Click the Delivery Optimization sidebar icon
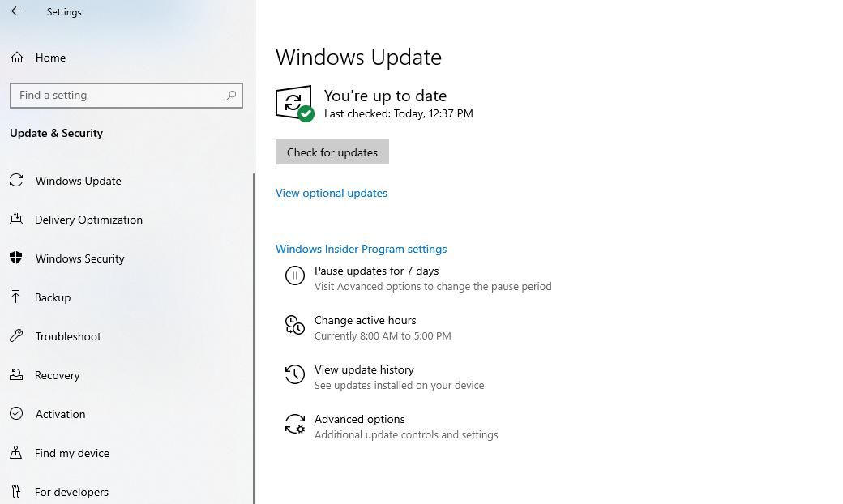Screen dimensions: 843x504 click(x=16, y=220)
